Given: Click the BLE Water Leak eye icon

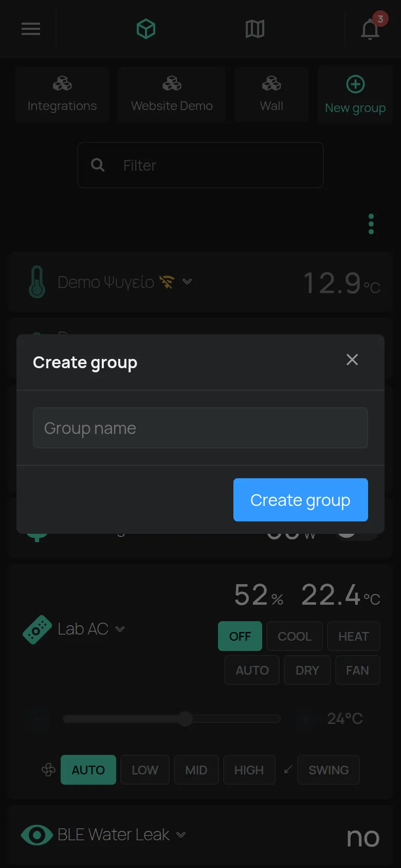Looking at the screenshot, I should point(37,835).
